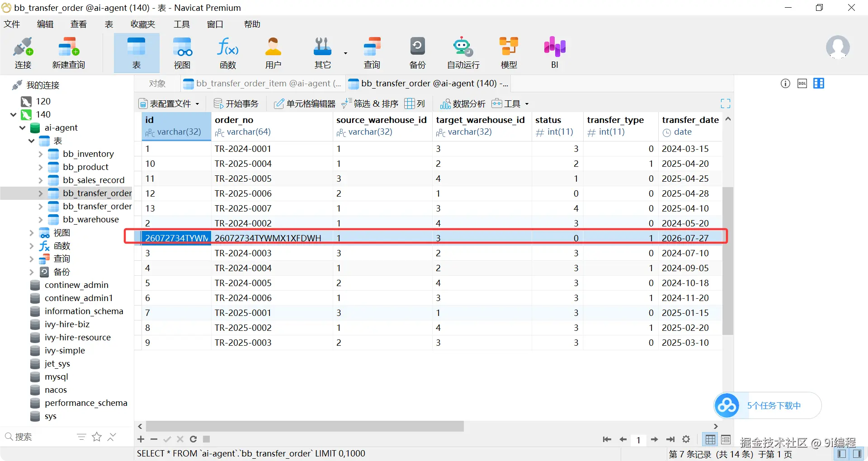Open the 用户 users toolbar icon
Screen dimensions: 868x461
click(x=273, y=53)
